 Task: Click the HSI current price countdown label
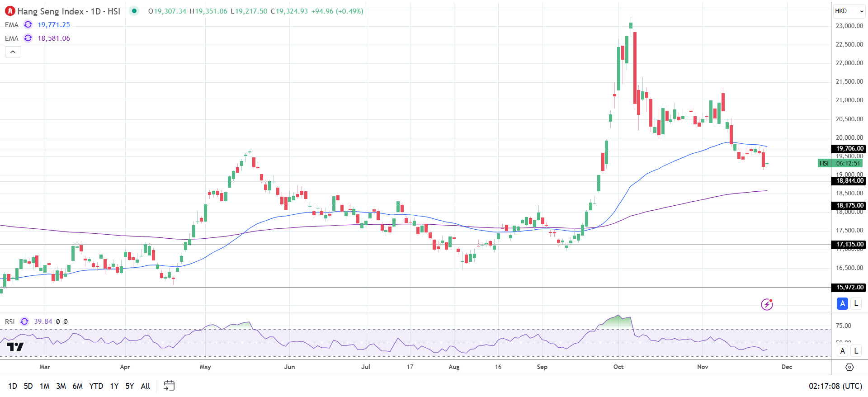[x=840, y=163]
